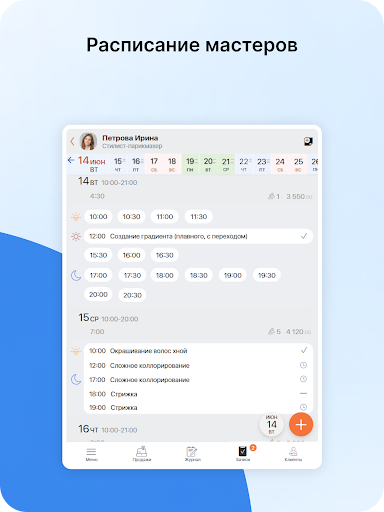This screenshot has width=384, height=512.
Task: Open the Журнал tab in the bottom bar
Action: point(192,454)
